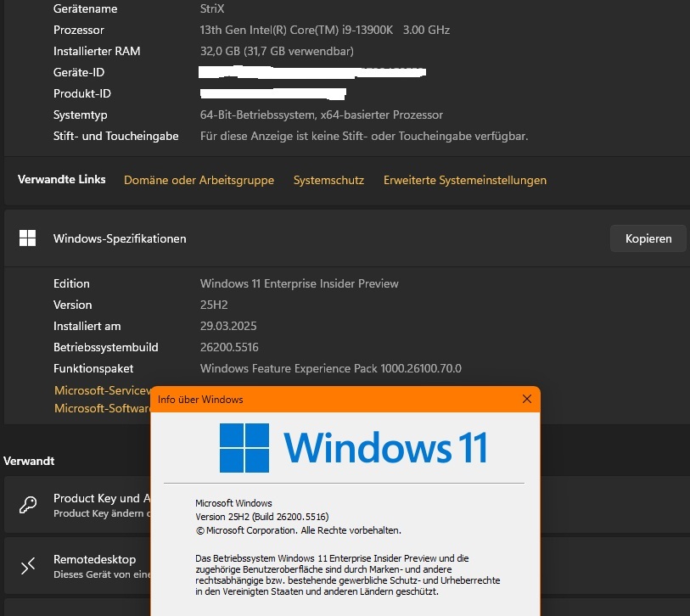Select the i9-13900K processor value
The width and height of the screenshot is (690, 616).
pos(325,30)
